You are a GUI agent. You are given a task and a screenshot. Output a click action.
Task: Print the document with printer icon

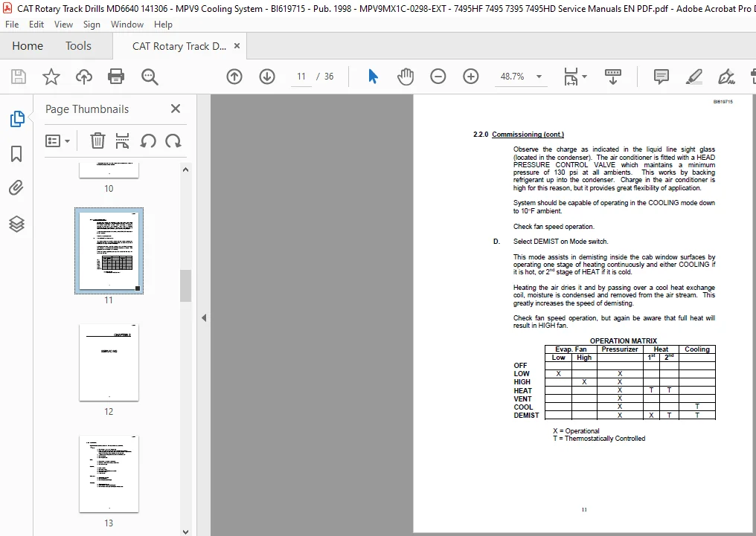coord(116,77)
